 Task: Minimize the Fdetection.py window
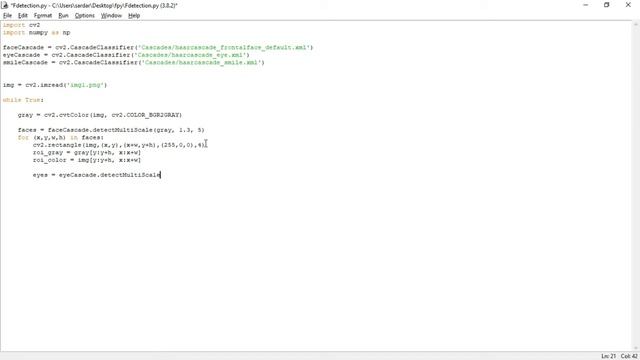[x=585, y=5]
